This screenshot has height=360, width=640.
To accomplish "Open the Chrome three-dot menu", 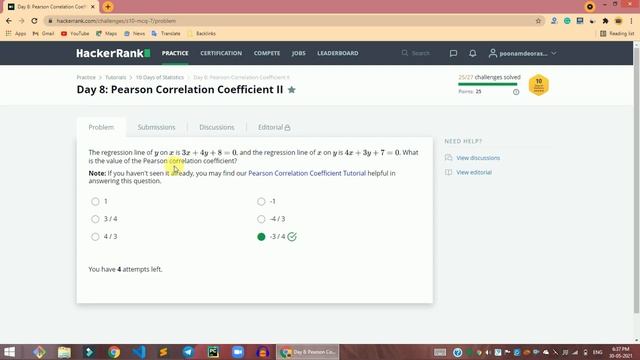I will (x=631, y=21).
